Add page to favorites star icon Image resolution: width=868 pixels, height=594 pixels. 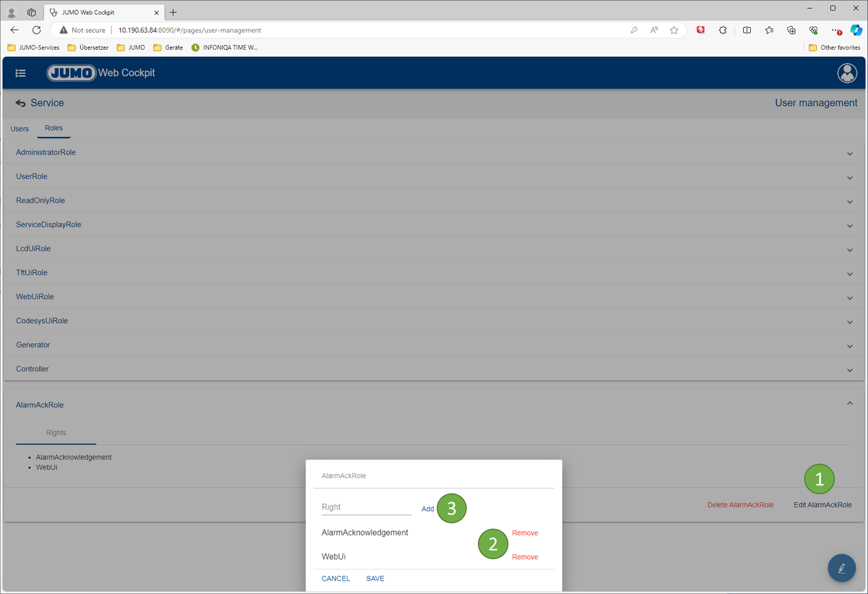(674, 30)
